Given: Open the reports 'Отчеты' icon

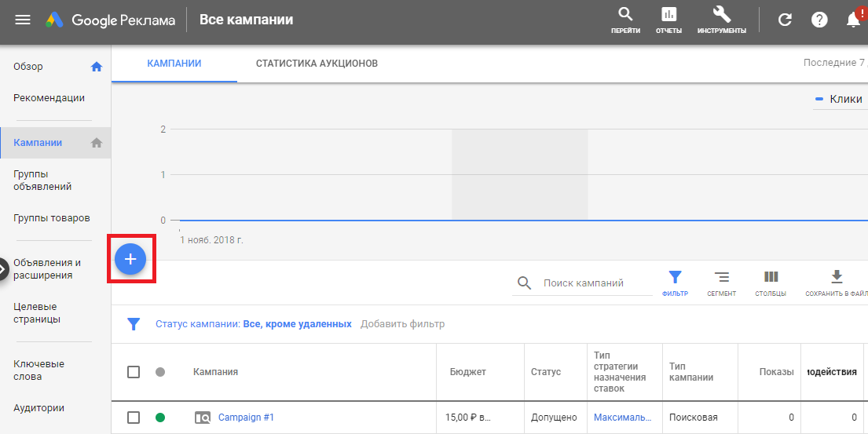Looking at the screenshot, I should coord(668,15).
